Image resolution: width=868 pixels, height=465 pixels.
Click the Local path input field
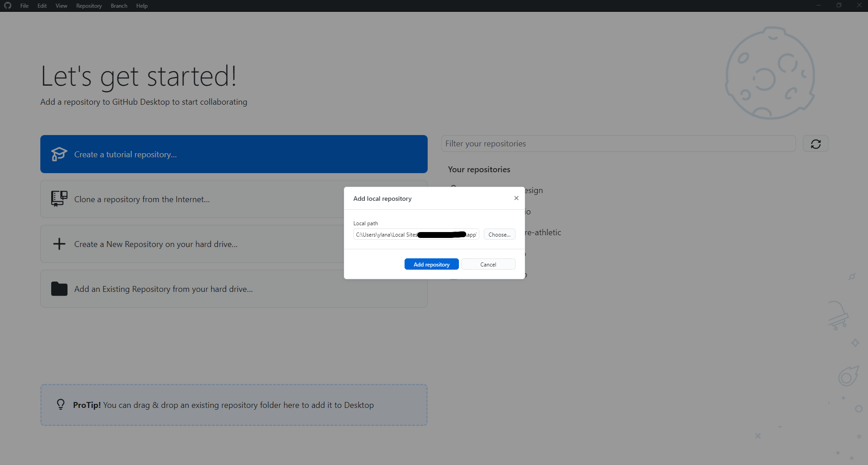click(x=416, y=234)
